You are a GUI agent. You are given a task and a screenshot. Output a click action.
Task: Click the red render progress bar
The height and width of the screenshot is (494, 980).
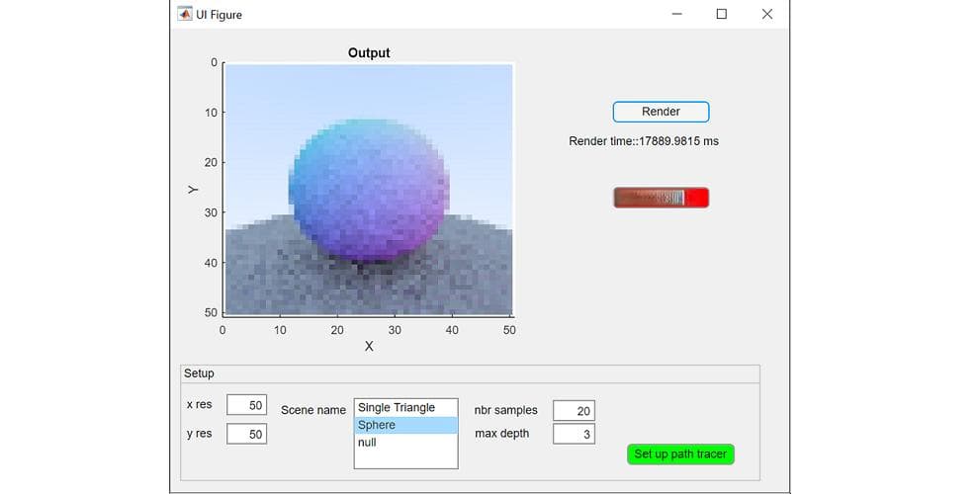point(661,198)
